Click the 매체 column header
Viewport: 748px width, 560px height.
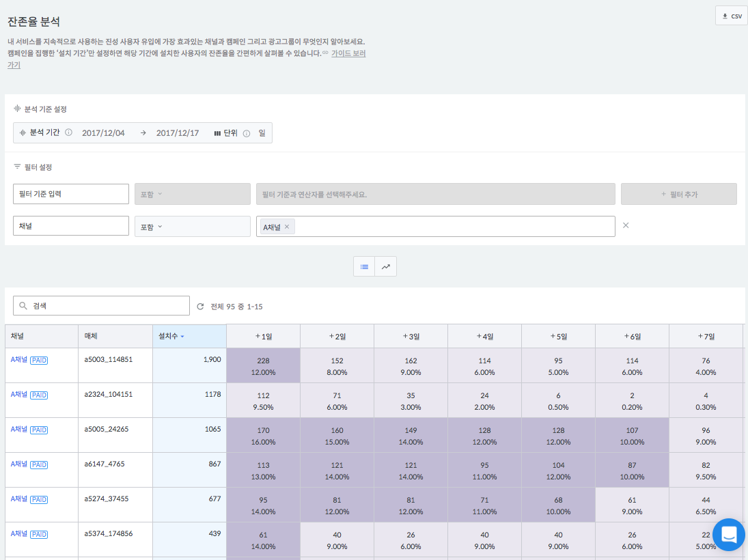[115, 336]
